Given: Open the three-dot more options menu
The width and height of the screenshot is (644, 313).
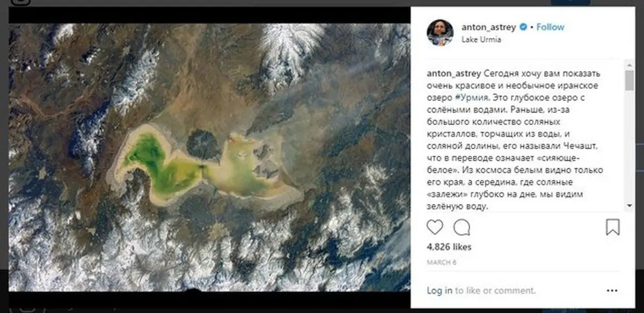Looking at the screenshot, I should 612,291.
